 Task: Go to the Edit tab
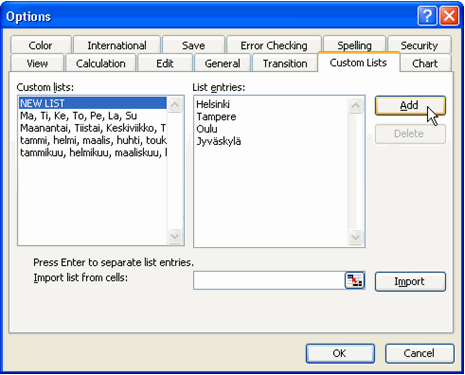point(165,63)
